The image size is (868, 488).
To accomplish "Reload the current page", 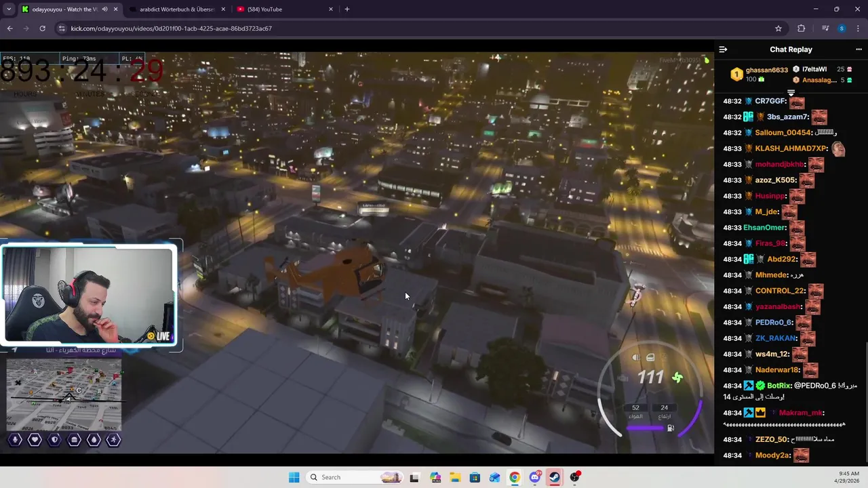I will [x=42, y=28].
